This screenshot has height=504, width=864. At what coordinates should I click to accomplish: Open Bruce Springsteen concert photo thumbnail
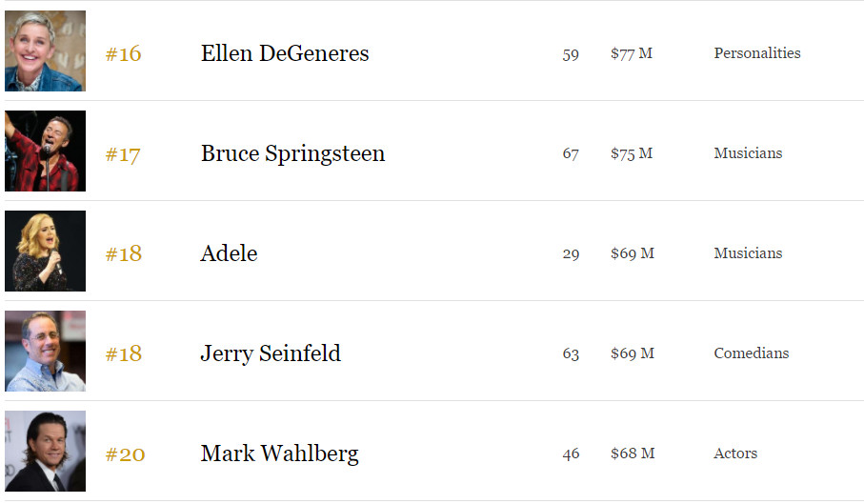pyautogui.click(x=45, y=151)
